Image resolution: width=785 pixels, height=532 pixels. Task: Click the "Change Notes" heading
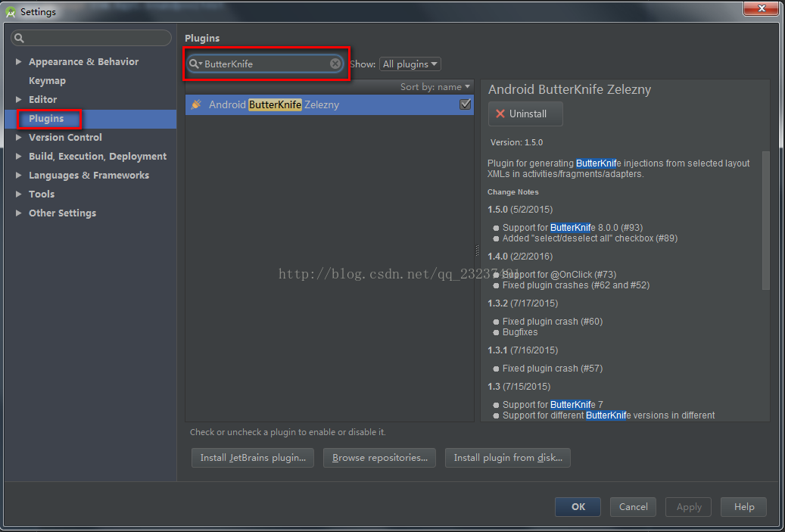[512, 191]
